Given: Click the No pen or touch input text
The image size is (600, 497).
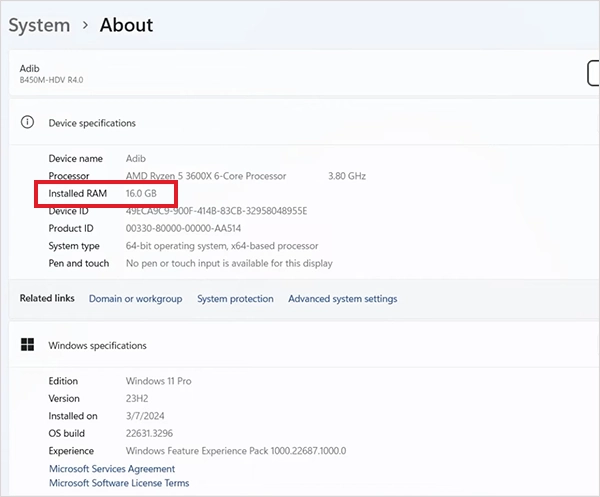Looking at the screenshot, I should tap(229, 263).
